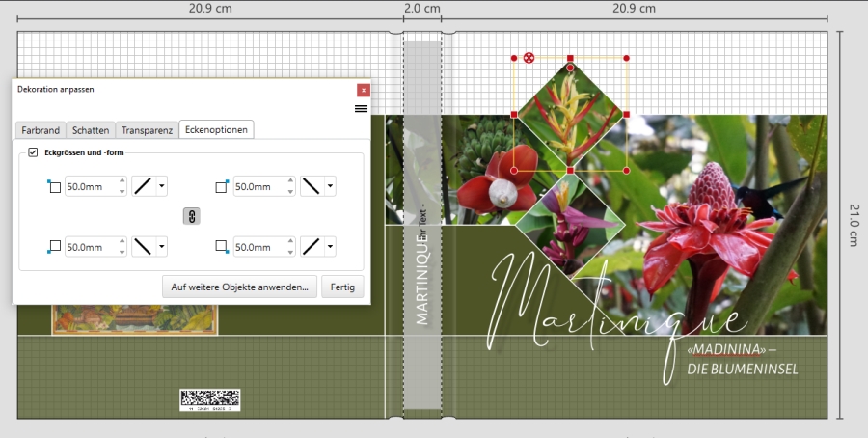Uncheck the Eckgrössen und -form checkbox
The height and width of the screenshot is (438, 868).
click(x=33, y=152)
